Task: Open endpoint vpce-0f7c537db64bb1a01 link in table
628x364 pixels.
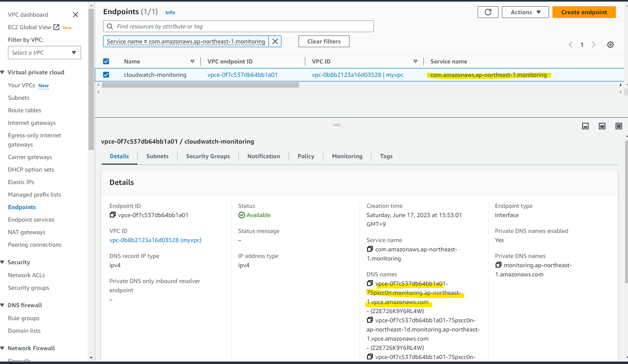Action: pos(243,75)
